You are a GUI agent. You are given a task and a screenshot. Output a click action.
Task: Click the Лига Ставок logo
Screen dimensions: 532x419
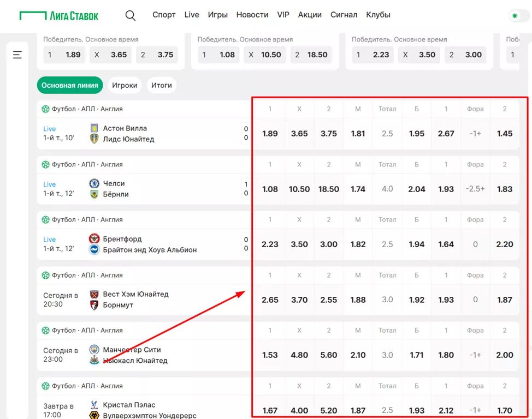pyautogui.click(x=59, y=15)
